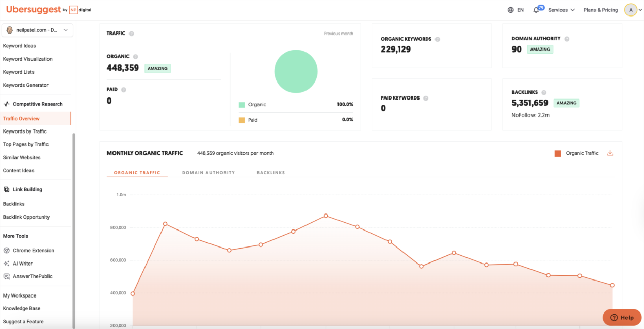This screenshot has width=644, height=329.
Task: Switch to Organic Traffic chart tab
Action: click(x=137, y=173)
